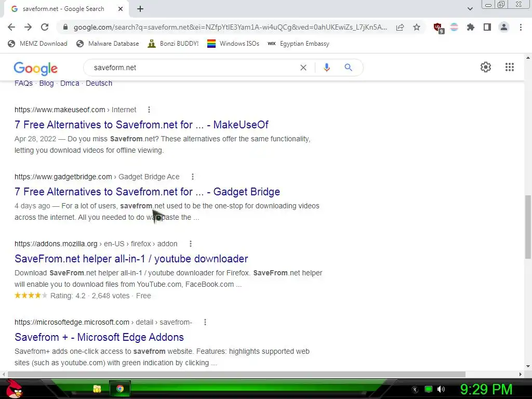Open Bonzi BUDDY! bookmark
The width and height of the screenshot is (532, 399).
click(x=173, y=44)
